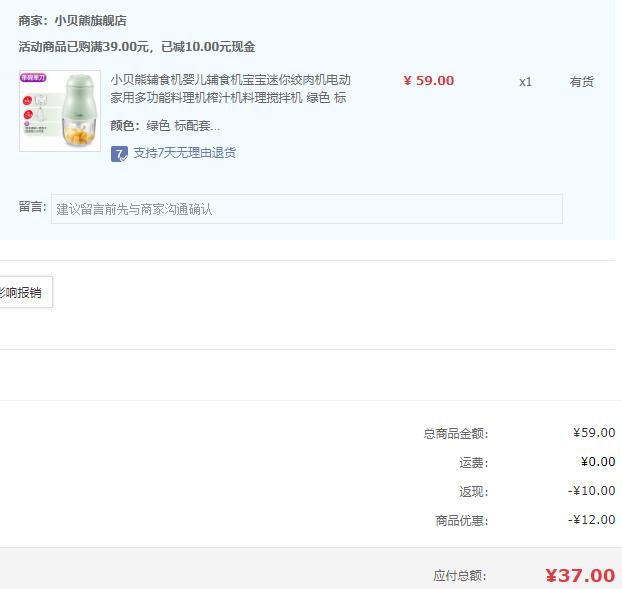This screenshot has width=622, height=589.
Task: Click the 小贝熊旗舰店 merchant name
Action: coord(90,21)
